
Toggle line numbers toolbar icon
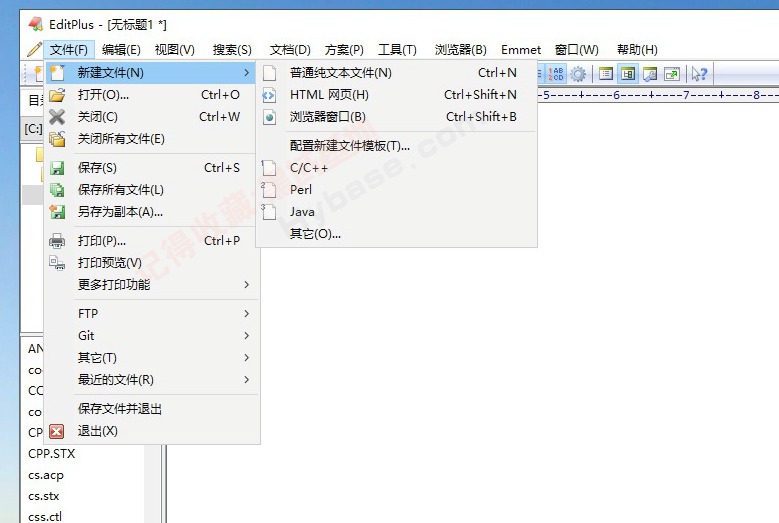coord(555,74)
